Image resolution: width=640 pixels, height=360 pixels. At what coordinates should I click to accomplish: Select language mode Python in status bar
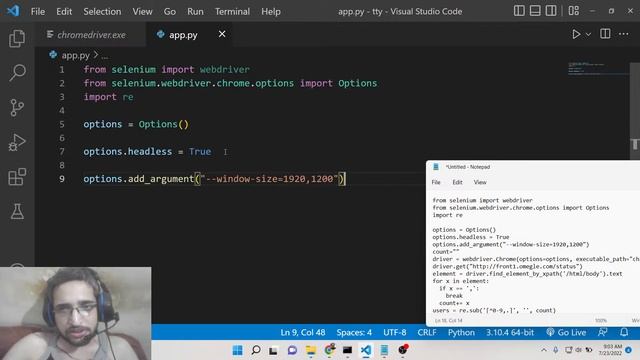point(461,332)
